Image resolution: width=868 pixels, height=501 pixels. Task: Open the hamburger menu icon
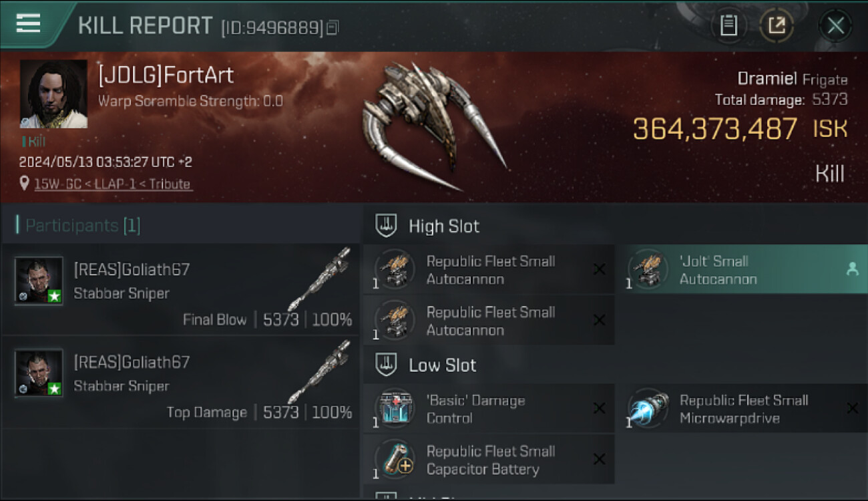click(x=28, y=23)
